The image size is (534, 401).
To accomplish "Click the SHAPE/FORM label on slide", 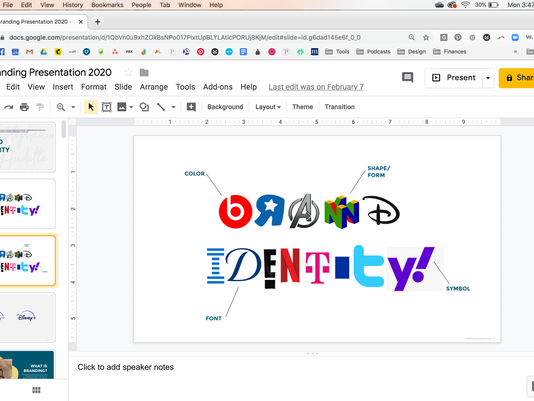I will pos(378,172).
